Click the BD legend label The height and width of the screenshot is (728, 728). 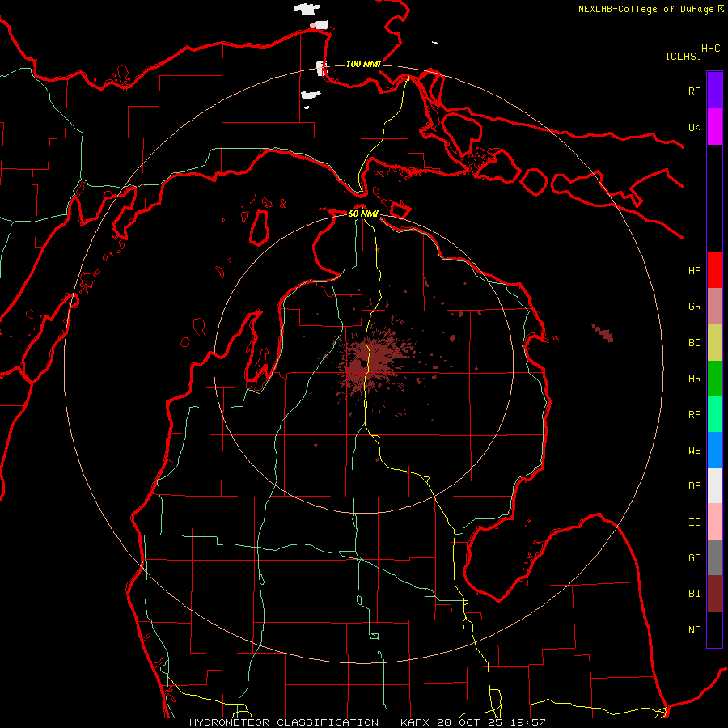pyautogui.click(x=695, y=343)
